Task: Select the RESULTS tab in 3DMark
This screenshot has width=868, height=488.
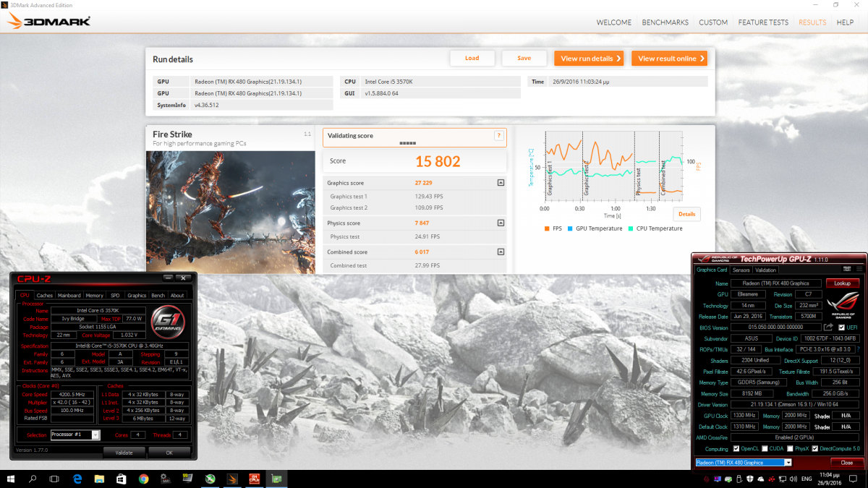Action: click(x=812, y=22)
